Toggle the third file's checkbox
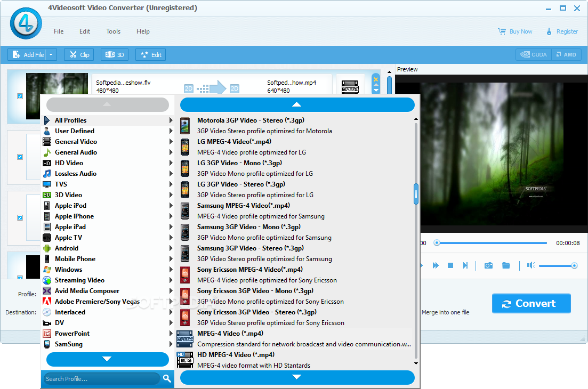 20,218
